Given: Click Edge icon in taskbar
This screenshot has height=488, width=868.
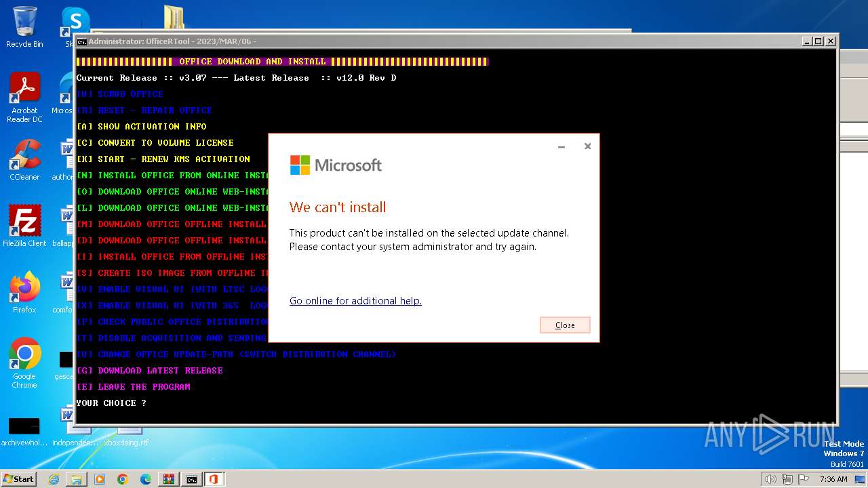Looking at the screenshot, I should [146, 479].
